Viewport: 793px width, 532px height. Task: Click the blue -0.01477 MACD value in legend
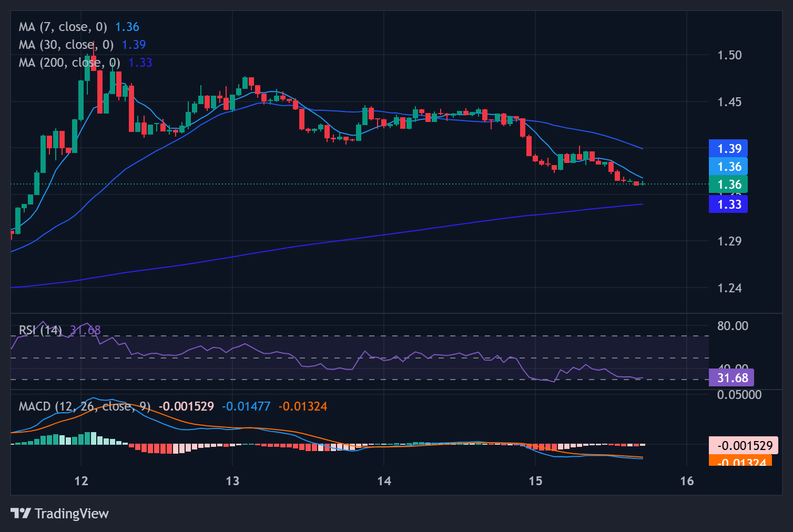tap(246, 406)
